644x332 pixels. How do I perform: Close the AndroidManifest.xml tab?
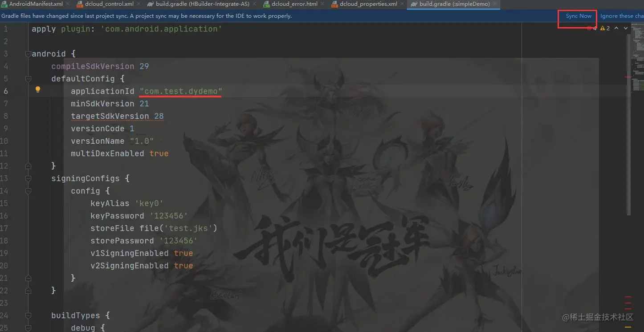click(x=68, y=4)
